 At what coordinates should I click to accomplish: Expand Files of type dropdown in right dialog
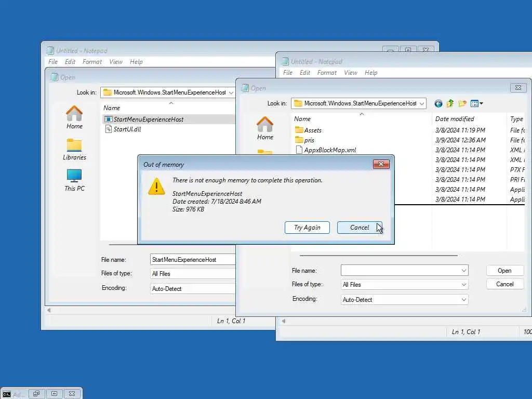coord(463,285)
